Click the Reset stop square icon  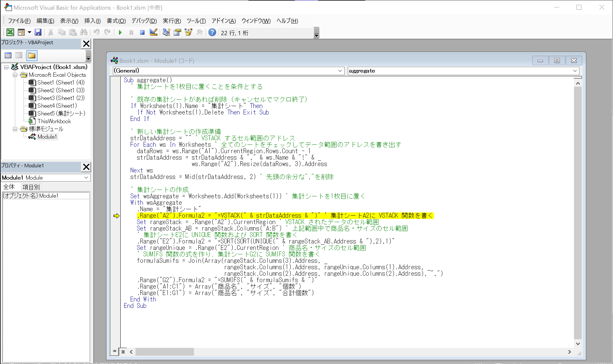(x=142, y=32)
